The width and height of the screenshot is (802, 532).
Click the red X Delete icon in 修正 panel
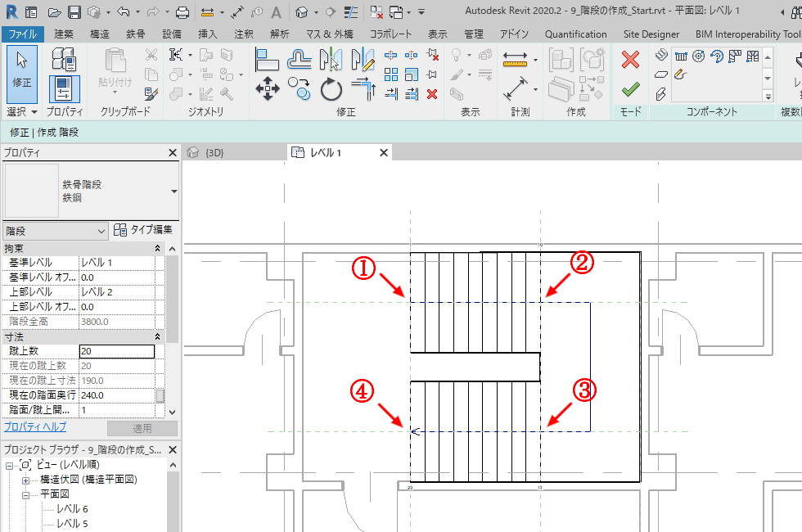pyautogui.click(x=432, y=94)
